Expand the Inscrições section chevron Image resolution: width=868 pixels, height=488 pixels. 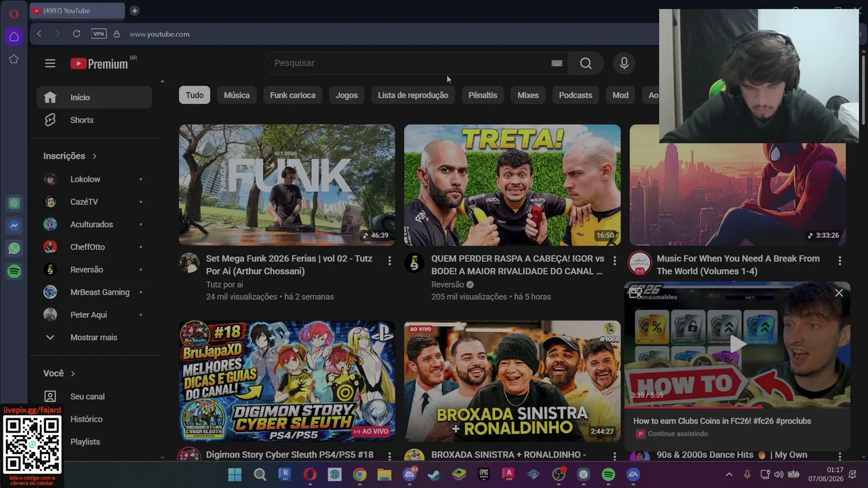pos(94,156)
